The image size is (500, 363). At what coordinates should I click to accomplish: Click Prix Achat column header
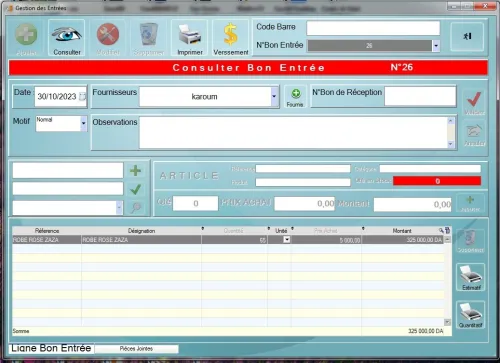click(327, 231)
